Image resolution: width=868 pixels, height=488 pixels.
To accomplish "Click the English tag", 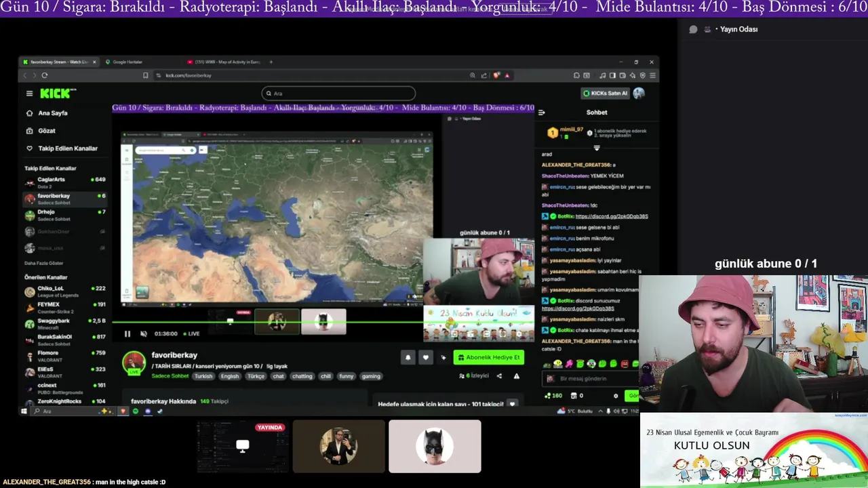I will tap(229, 376).
